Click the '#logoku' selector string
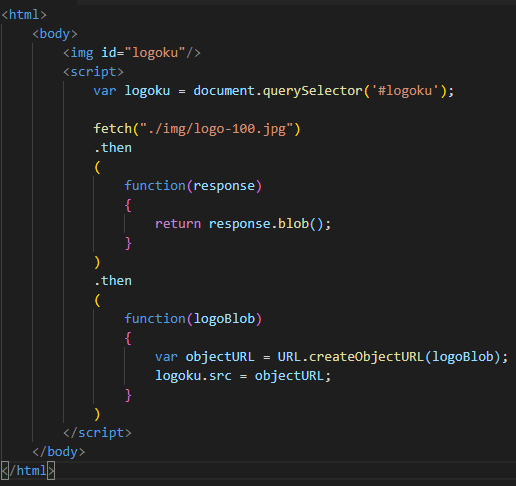The image size is (516, 486). click(x=405, y=91)
